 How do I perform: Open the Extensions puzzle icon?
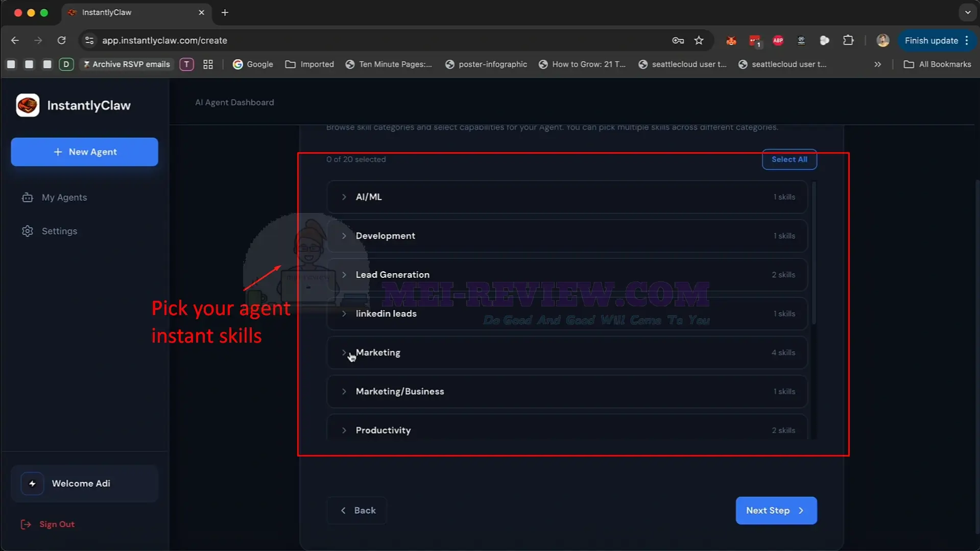[848, 40]
